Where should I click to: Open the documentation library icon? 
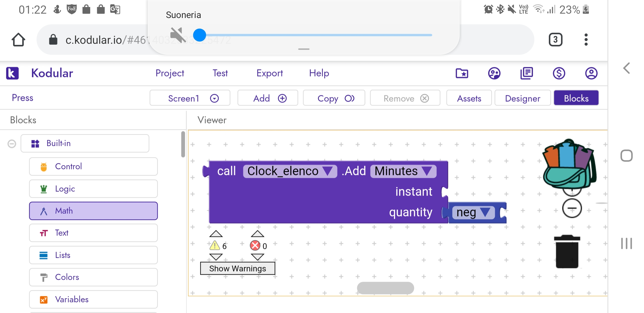pyautogui.click(x=527, y=73)
